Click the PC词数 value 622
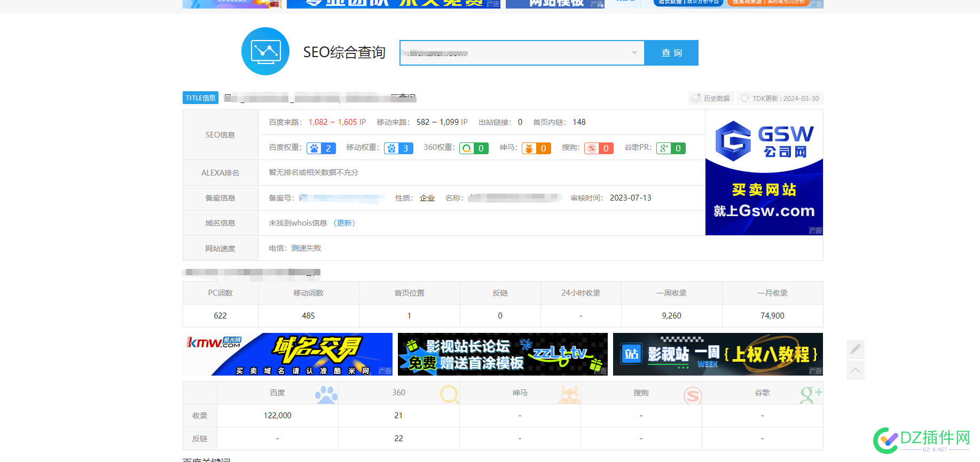980x462 pixels. [x=220, y=316]
